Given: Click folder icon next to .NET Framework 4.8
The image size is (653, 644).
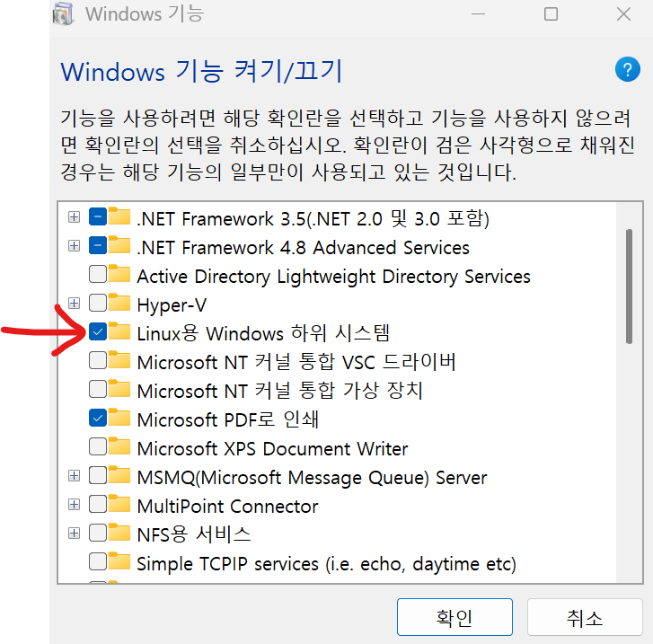Looking at the screenshot, I should pos(119,245).
